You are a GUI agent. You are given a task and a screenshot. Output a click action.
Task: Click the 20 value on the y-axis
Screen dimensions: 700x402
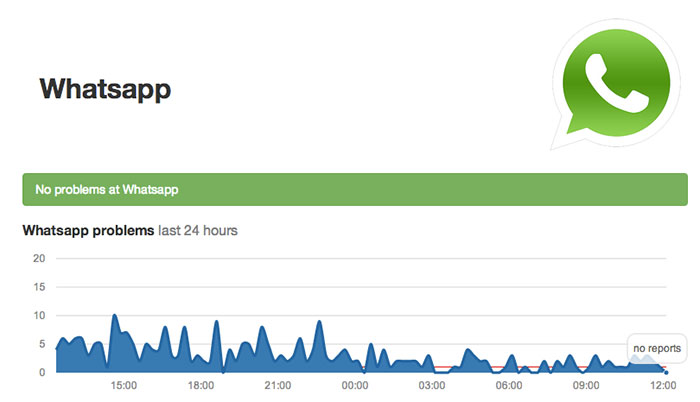40,258
